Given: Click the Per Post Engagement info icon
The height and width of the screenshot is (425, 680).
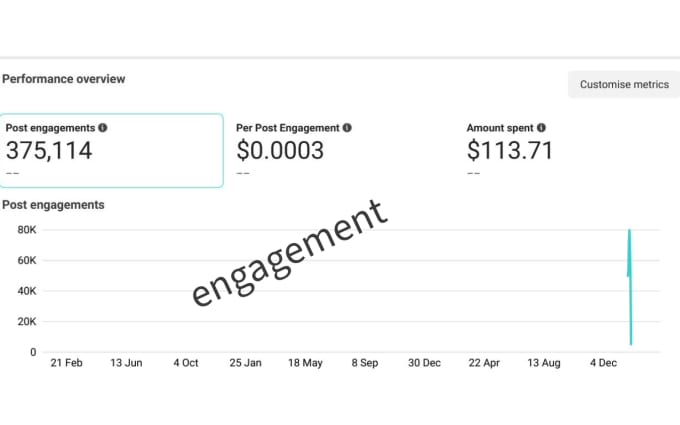Looking at the screenshot, I should point(347,128).
